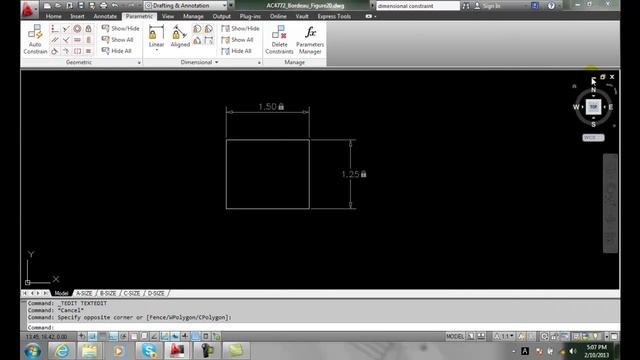Apply the Fix (padlock) geometric constraint
Viewport: 640px width, 360px height.
88,29
